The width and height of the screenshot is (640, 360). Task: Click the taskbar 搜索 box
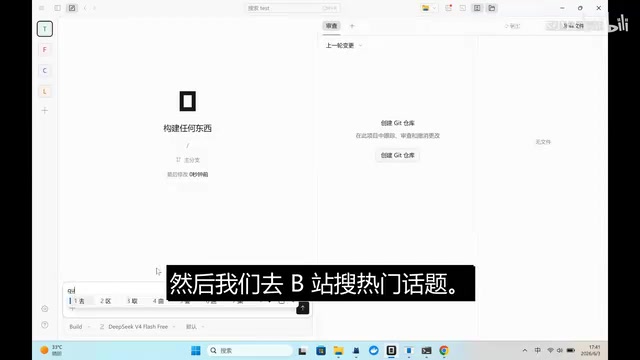249,351
